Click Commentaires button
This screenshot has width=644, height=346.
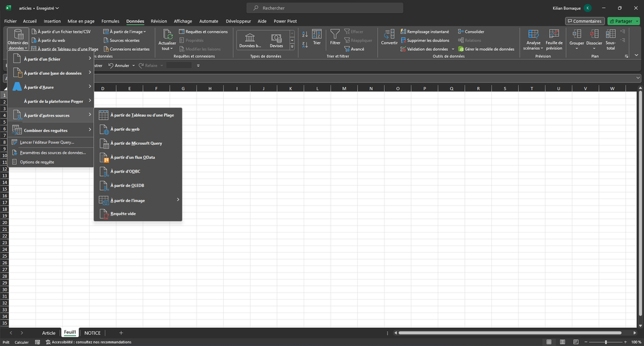coord(585,21)
